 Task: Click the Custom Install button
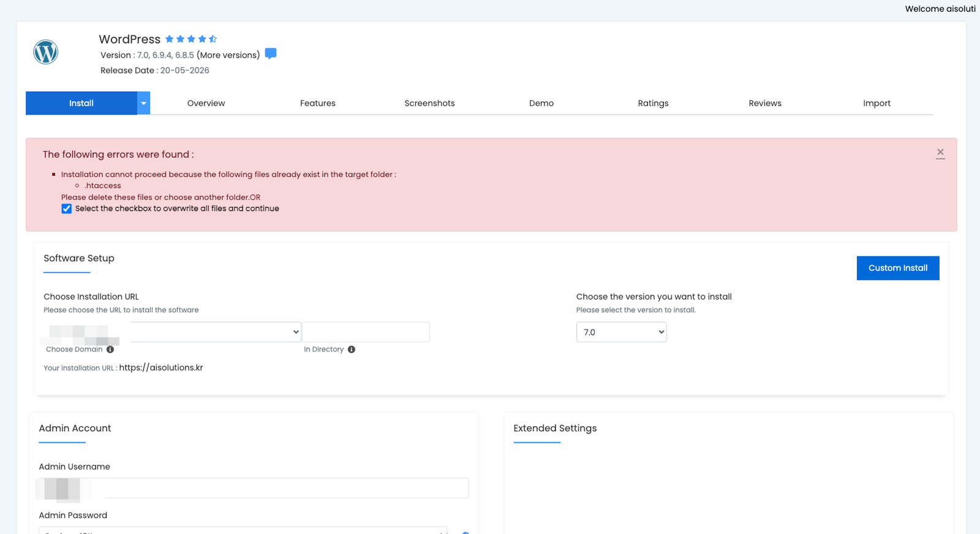click(898, 268)
